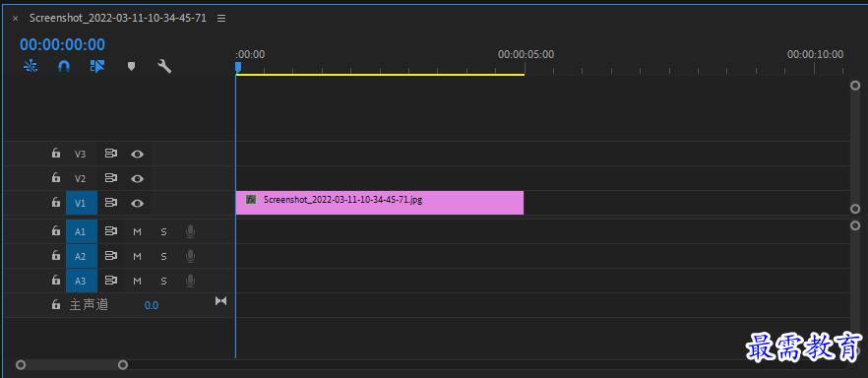Viewport: 868px width, 378px height.
Task: Select the Screenshot_2022-03-11-10-34-45-71 sequence tab
Action: click(x=118, y=18)
